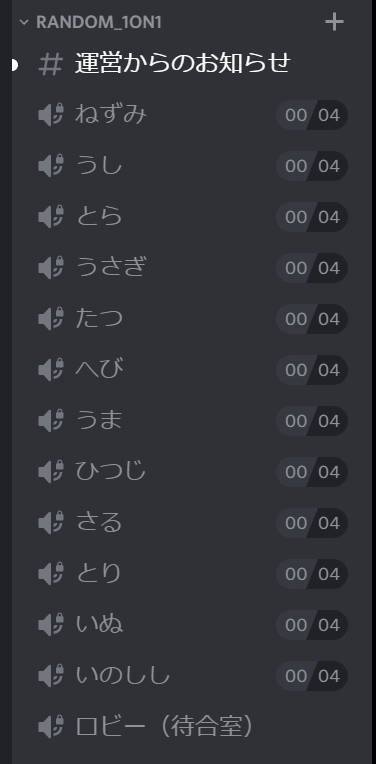Add a channel with the plus icon
Viewport: 376px width, 764px height.
tap(334, 22)
